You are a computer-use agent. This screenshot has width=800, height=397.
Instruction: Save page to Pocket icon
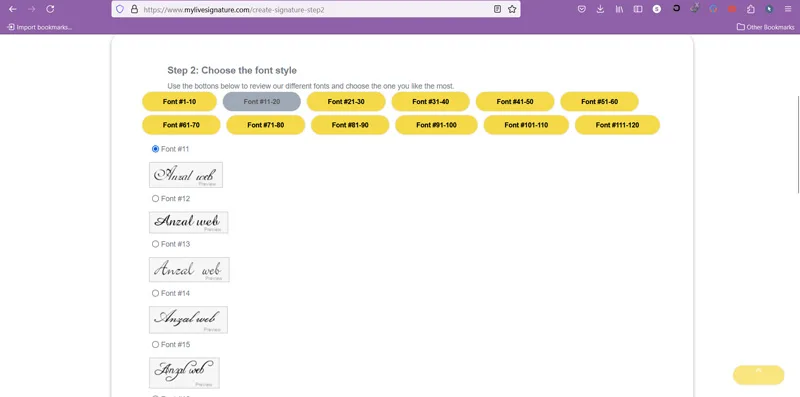[x=582, y=9]
